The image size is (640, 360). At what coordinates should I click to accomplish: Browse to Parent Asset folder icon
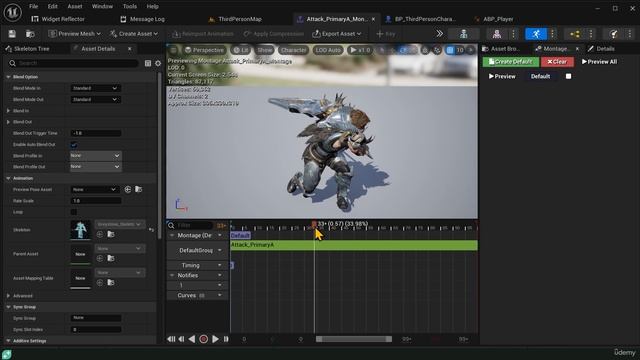(x=111, y=258)
